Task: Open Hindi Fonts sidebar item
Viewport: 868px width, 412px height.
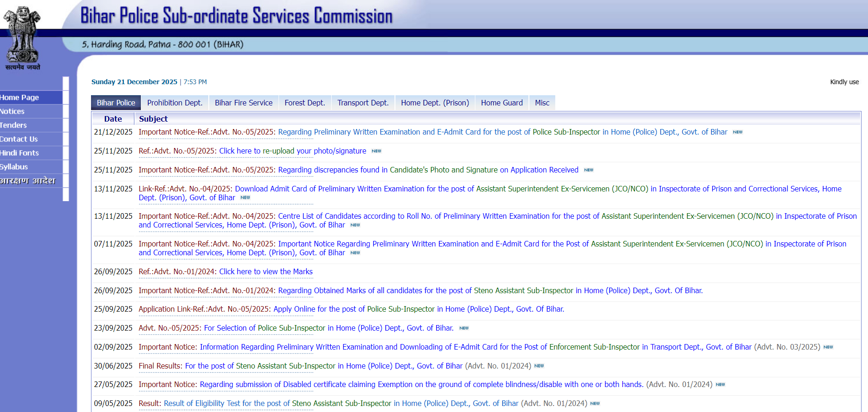Action: (x=19, y=153)
